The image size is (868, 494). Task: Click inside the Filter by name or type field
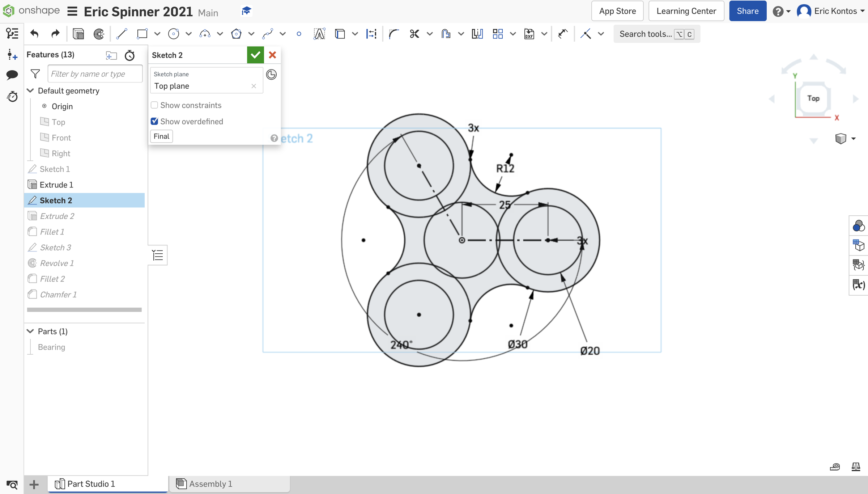(x=95, y=73)
